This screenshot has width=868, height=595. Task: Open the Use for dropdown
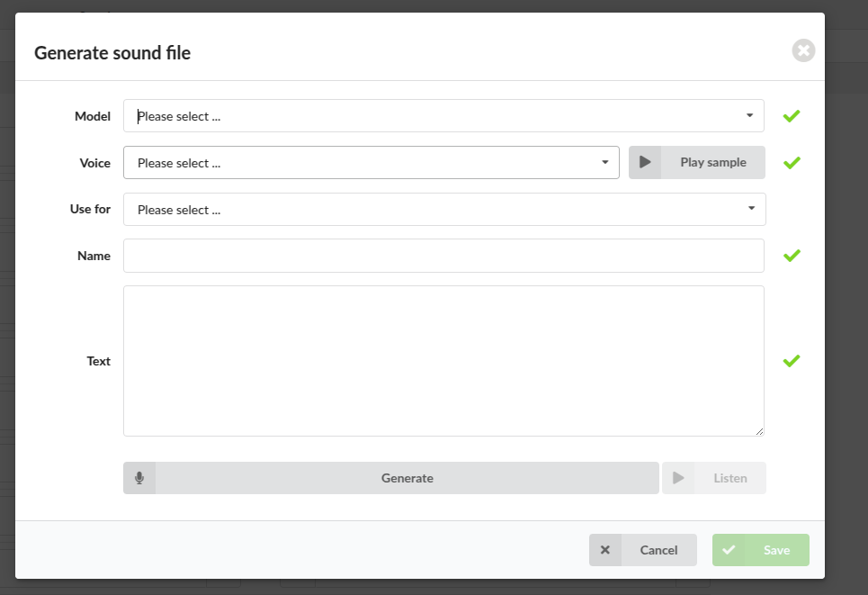tap(444, 209)
